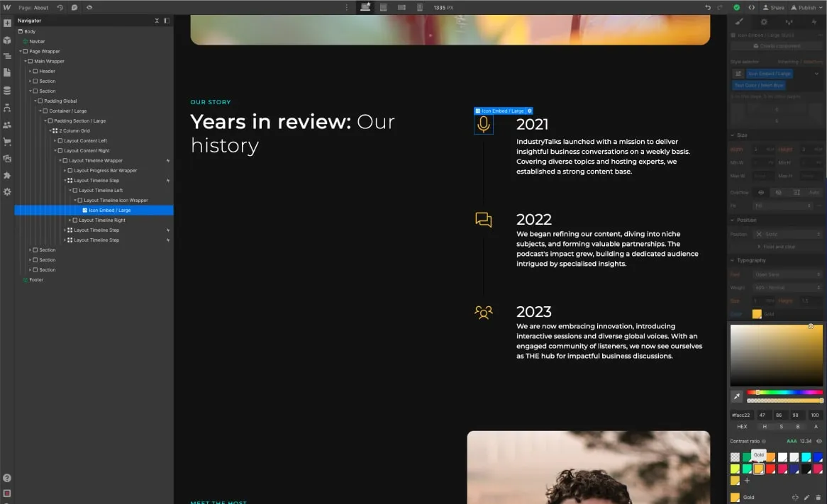
Task: Select the mobile portrait breakpoint icon
Action: coord(420,7)
